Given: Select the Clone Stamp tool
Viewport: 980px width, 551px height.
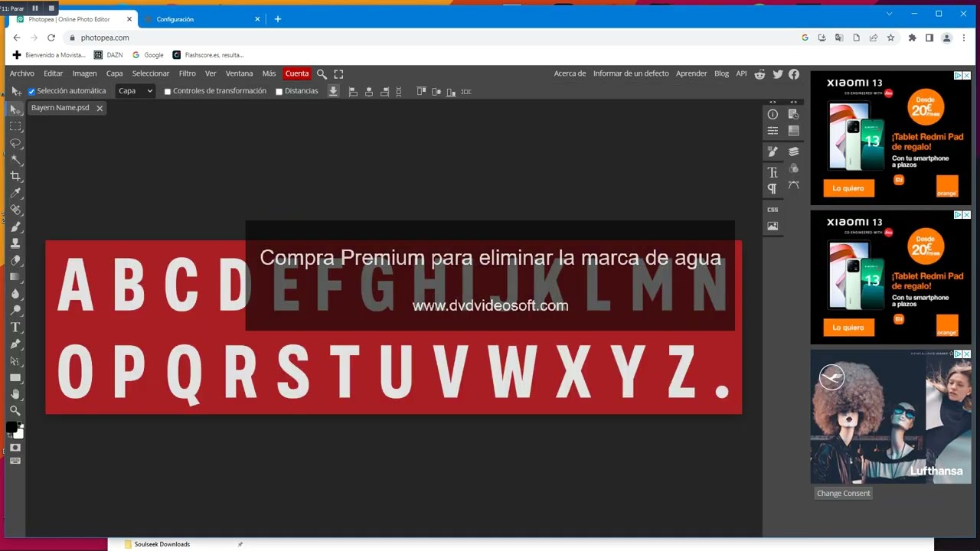Looking at the screenshot, I should (15, 243).
